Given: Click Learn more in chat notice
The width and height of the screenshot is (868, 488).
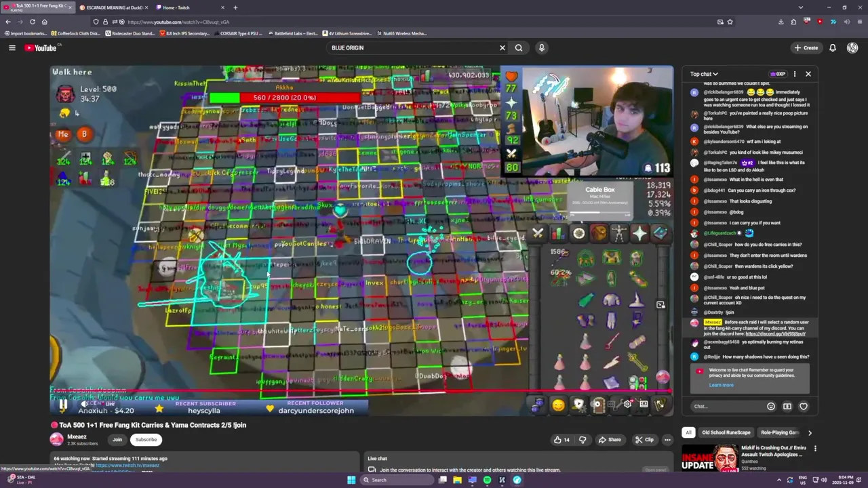Looking at the screenshot, I should 721,385.
